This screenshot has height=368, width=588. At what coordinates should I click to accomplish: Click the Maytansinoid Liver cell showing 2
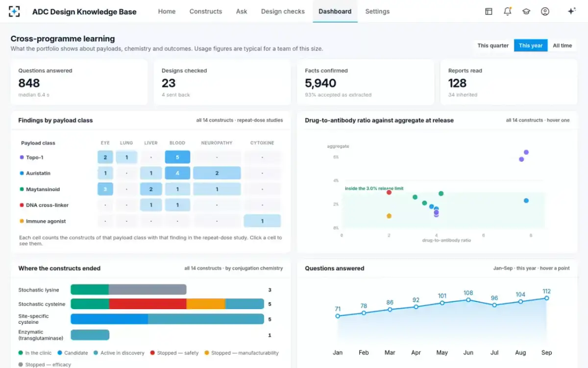click(x=151, y=189)
